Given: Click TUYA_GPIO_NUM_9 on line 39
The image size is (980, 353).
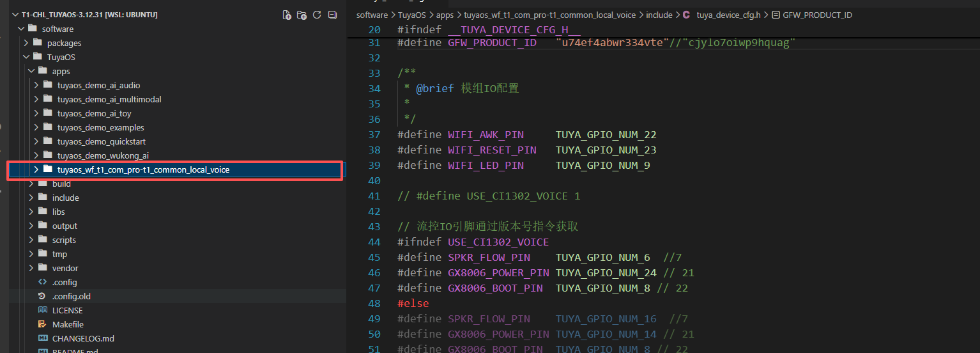Looking at the screenshot, I should pyautogui.click(x=603, y=165).
